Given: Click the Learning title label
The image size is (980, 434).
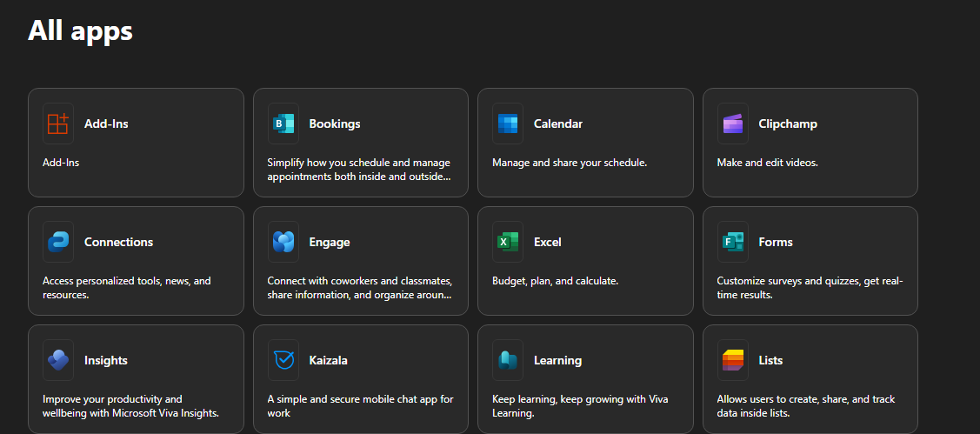Looking at the screenshot, I should click(557, 361).
